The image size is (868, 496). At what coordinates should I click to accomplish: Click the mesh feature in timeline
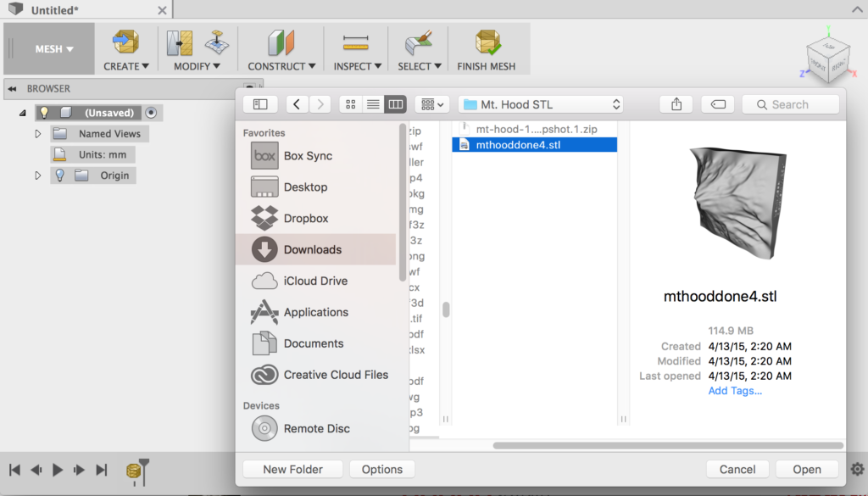[x=133, y=471]
